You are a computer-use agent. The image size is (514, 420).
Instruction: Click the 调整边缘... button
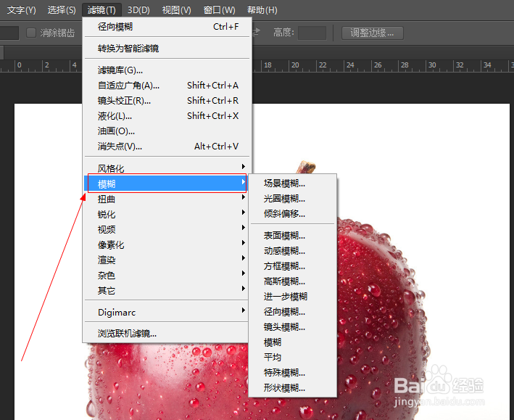click(x=373, y=33)
